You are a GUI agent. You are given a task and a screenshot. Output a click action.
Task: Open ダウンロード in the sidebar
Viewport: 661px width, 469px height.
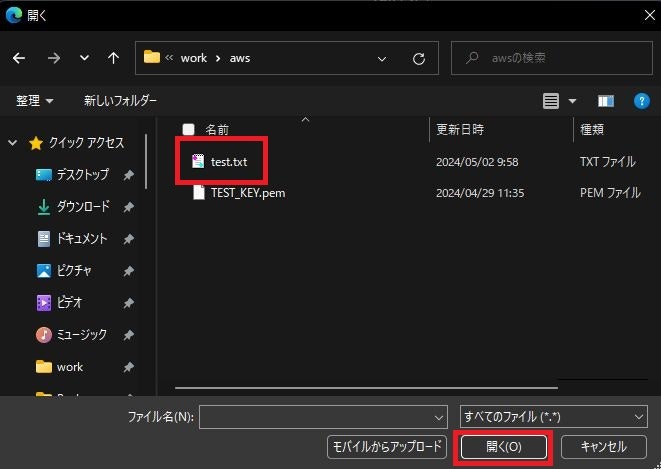coord(83,206)
